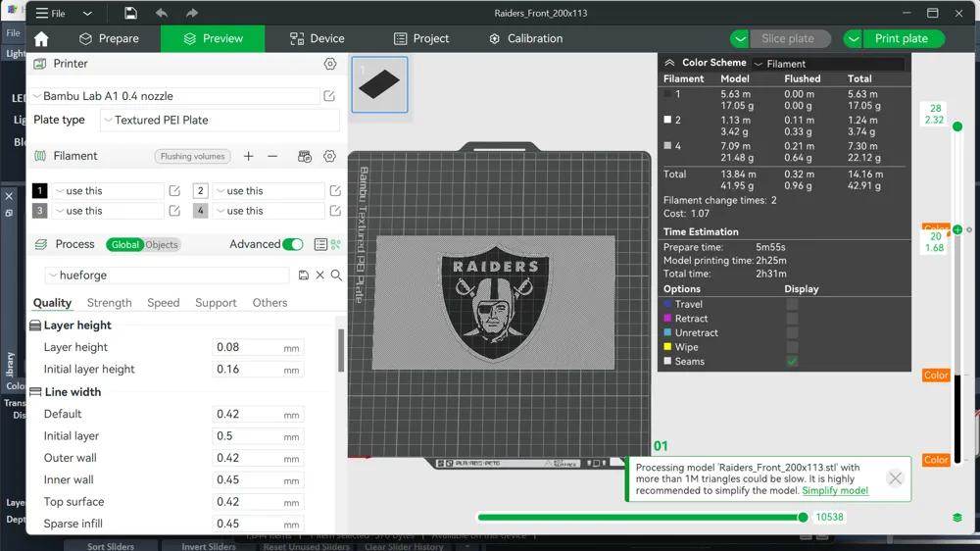Undo the last action
Viewport: 980px width, 551px height.
pyautogui.click(x=162, y=13)
